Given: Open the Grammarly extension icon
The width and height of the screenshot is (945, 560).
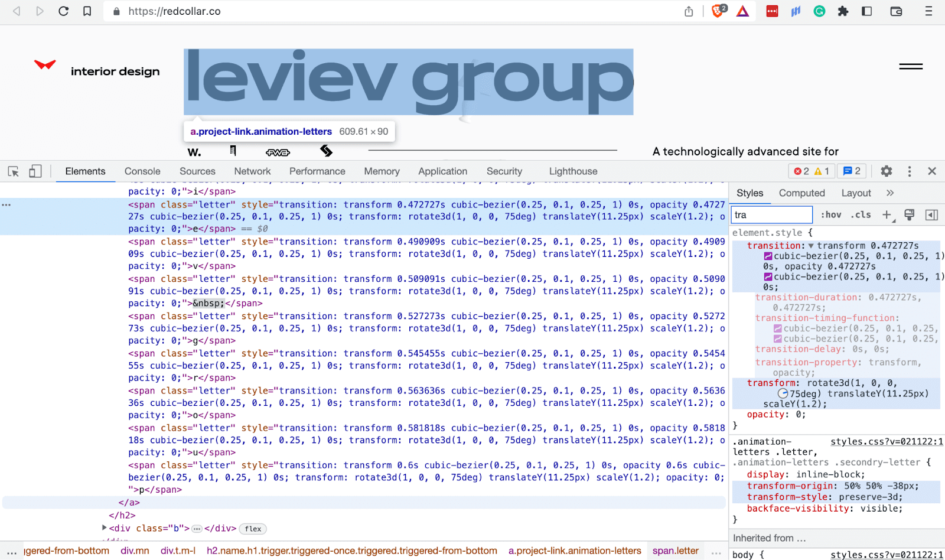Looking at the screenshot, I should point(819,11).
